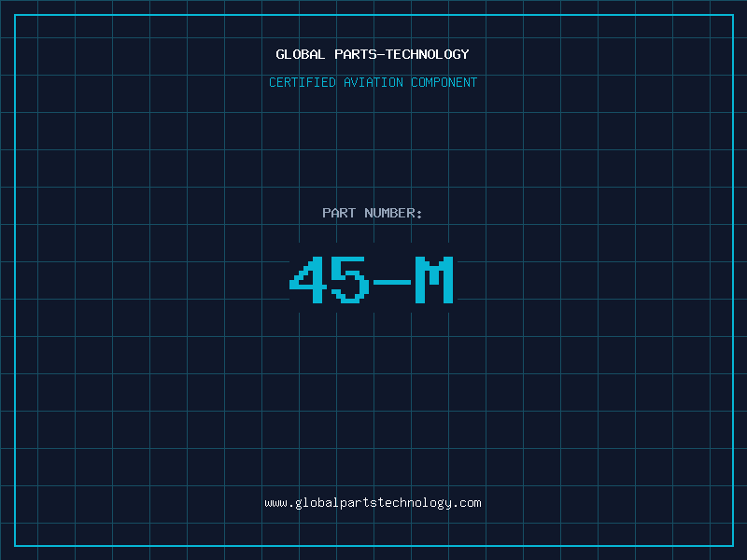This screenshot has height=560, width=747.
Task: Click the GLOBAL PARTS-TECHNOLOGY heading
Action: pos(373,54)
